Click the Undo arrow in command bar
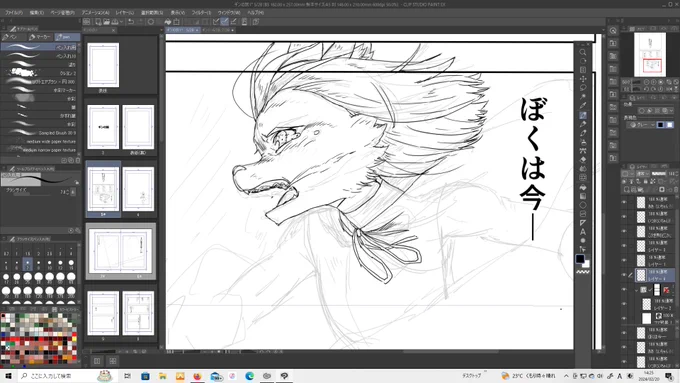The width and height of the screenshot is (680, 383). (x=131, y=22)
